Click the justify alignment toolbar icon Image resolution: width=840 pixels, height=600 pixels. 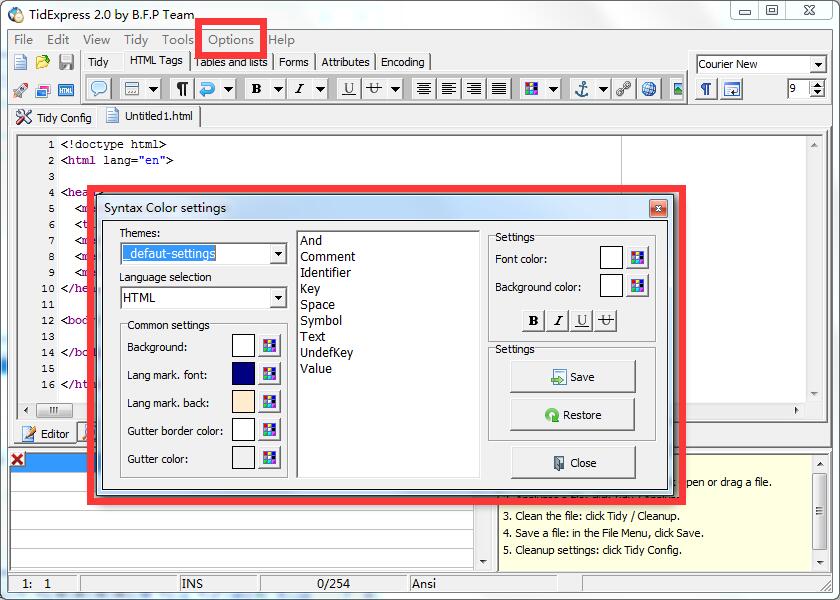[x=499, y=88]
